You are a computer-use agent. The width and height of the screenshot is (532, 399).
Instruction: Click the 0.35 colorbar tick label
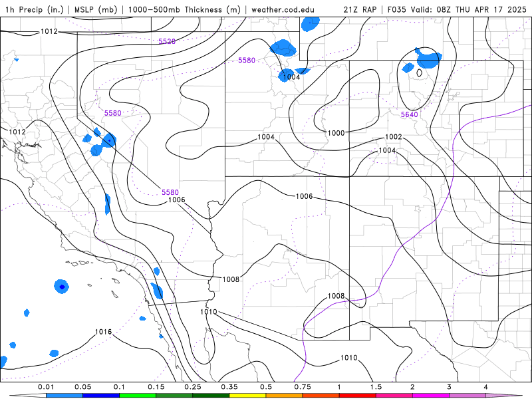229,387
